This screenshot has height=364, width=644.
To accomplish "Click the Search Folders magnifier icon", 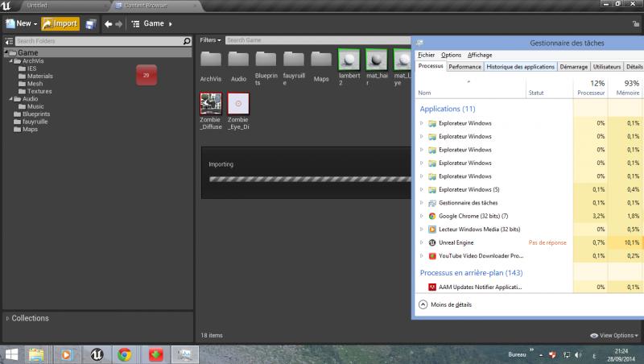I will (187, 41).
